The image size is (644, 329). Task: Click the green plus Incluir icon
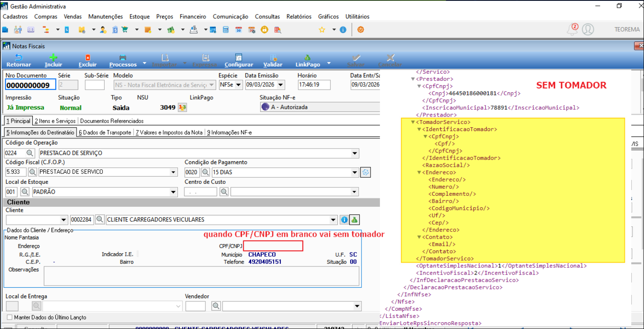click(x=53, y=58)
